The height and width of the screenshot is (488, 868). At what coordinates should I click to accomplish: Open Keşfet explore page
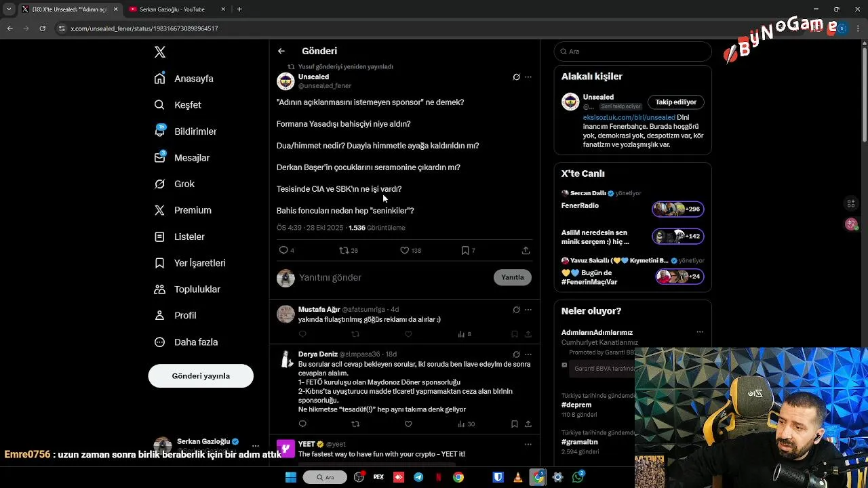[178, 105]
